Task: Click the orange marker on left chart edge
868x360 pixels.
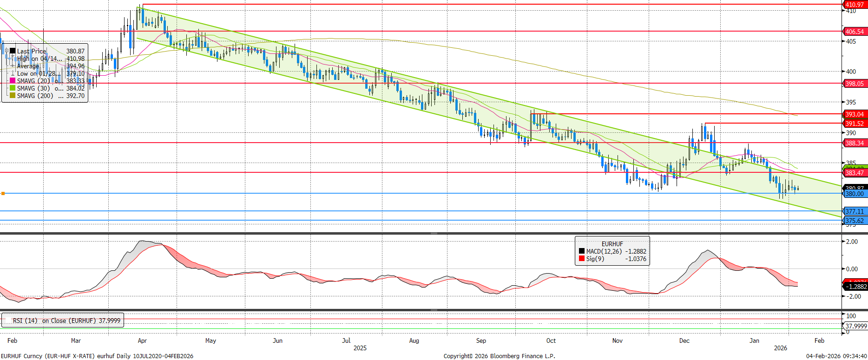Action: 3,193
